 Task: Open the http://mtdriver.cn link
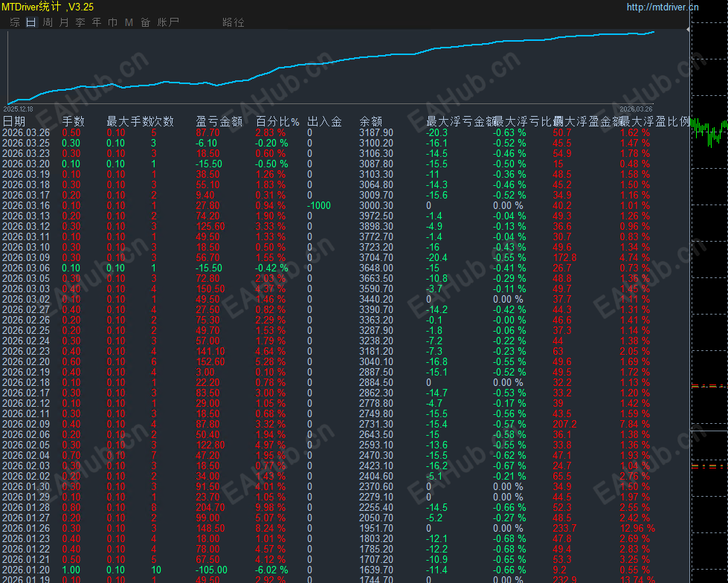(663, 7)
